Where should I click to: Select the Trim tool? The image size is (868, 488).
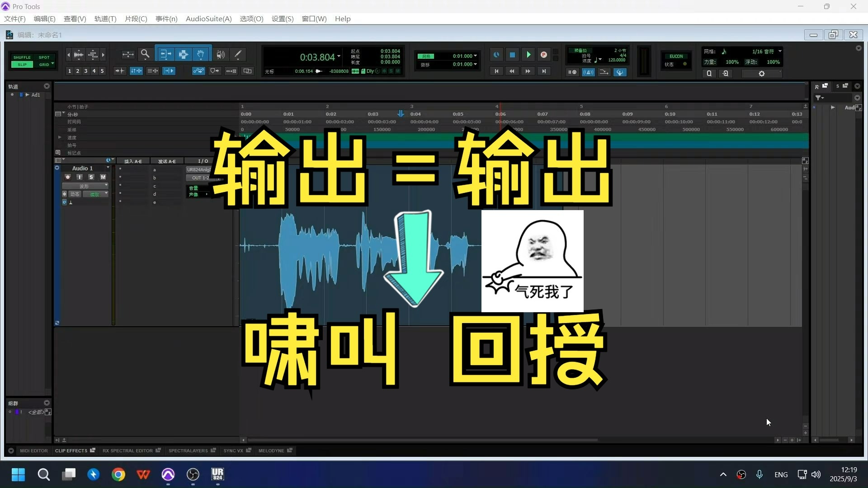[165, 54]
